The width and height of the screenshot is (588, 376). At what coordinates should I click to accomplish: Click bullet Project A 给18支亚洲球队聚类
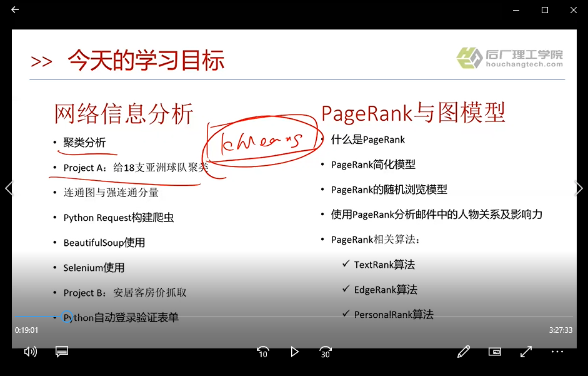coord(136,167)
